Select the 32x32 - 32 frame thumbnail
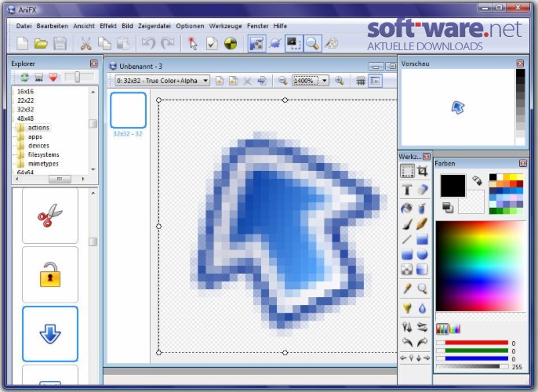Image resolution: width=538 pixels, height=392 pixels. click(x=128, y=110)
